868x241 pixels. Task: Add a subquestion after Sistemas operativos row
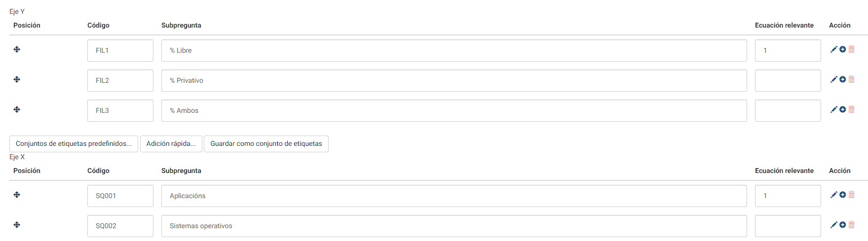[843, 225]
